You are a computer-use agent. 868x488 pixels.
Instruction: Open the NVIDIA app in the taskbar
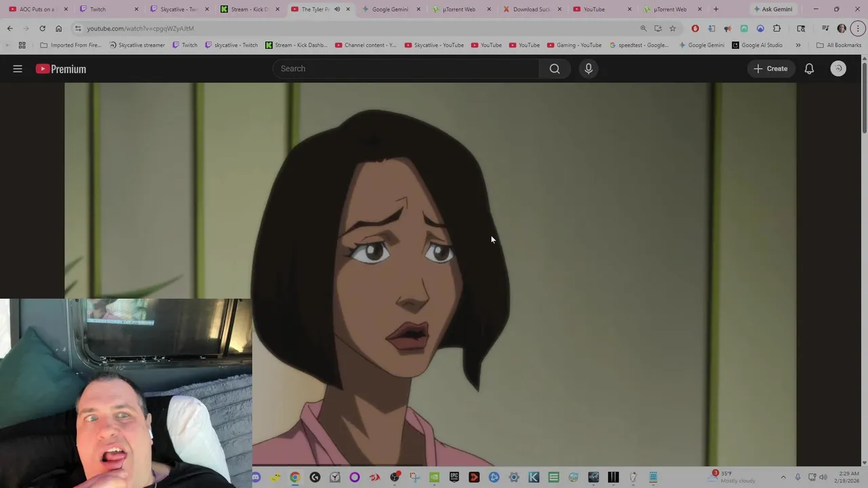[x=434, y=478]
